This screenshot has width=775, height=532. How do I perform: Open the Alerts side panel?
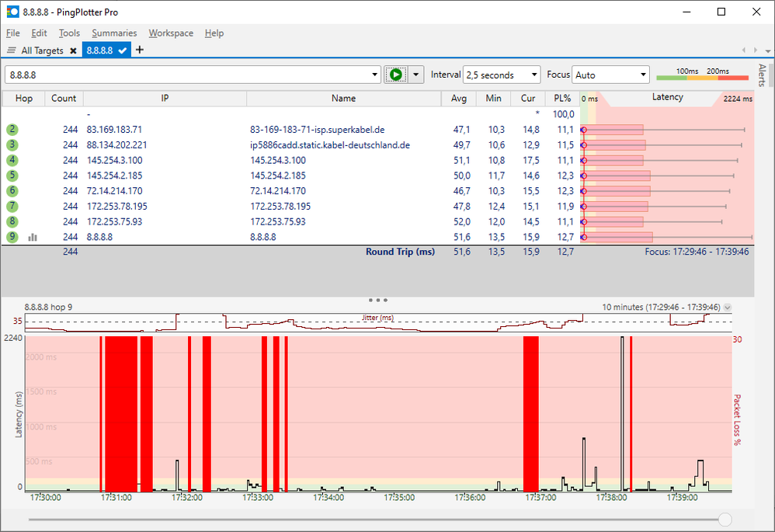point(762,75)
